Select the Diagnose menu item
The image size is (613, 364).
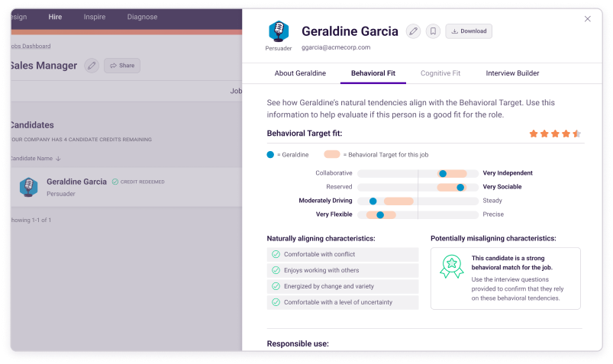pyautogui.click(x=142, y=17)
